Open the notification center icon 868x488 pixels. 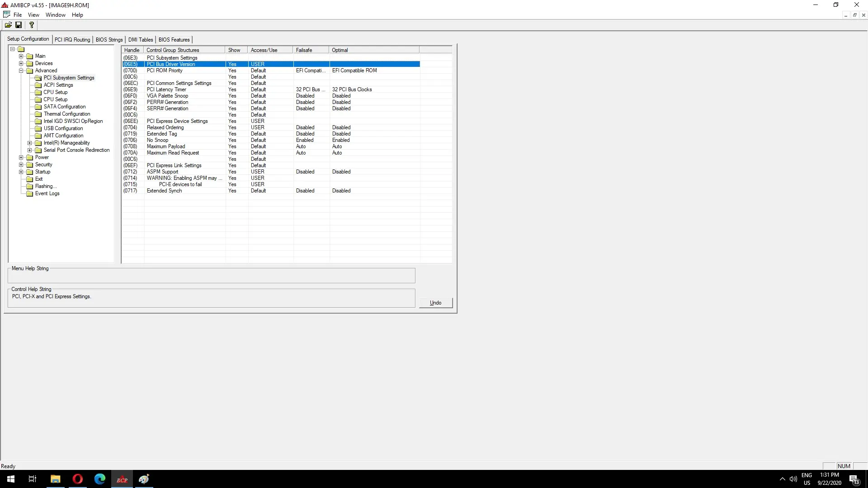pyautogui.click(x=854, y=479)
